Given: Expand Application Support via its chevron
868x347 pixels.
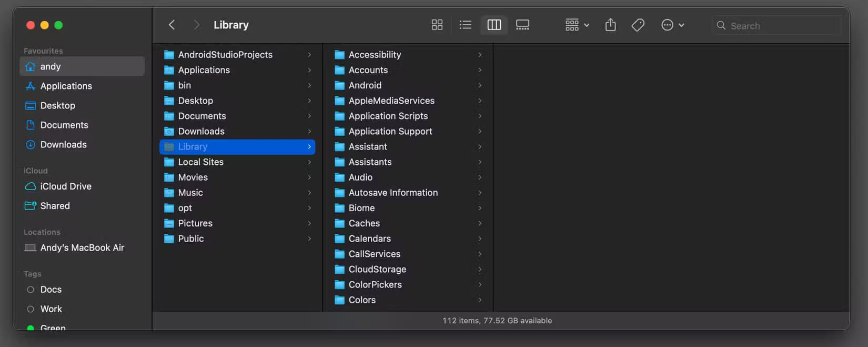Looking at the screenshot, I should coord(480,131).
